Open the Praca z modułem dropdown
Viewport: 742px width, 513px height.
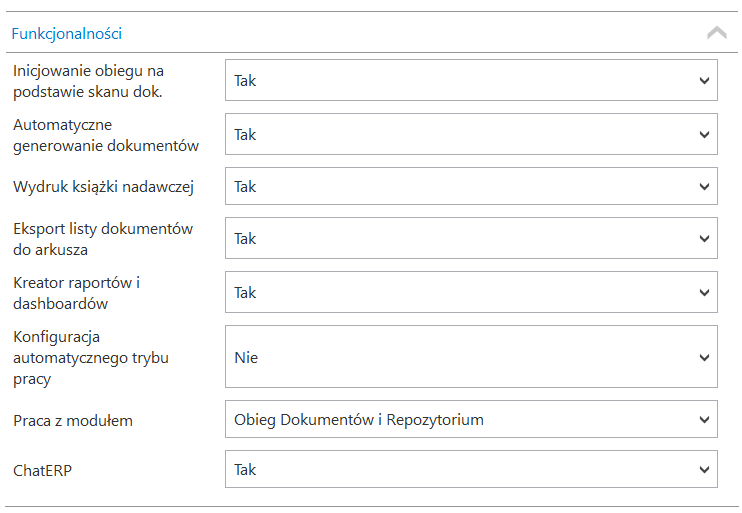[470, 420]
